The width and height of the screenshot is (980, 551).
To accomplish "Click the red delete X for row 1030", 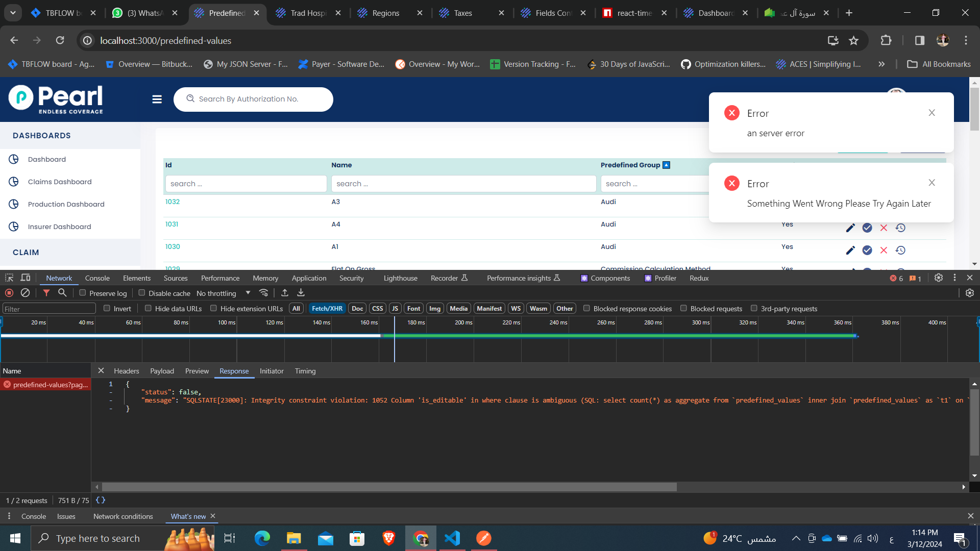I will (x=884, y=251).
